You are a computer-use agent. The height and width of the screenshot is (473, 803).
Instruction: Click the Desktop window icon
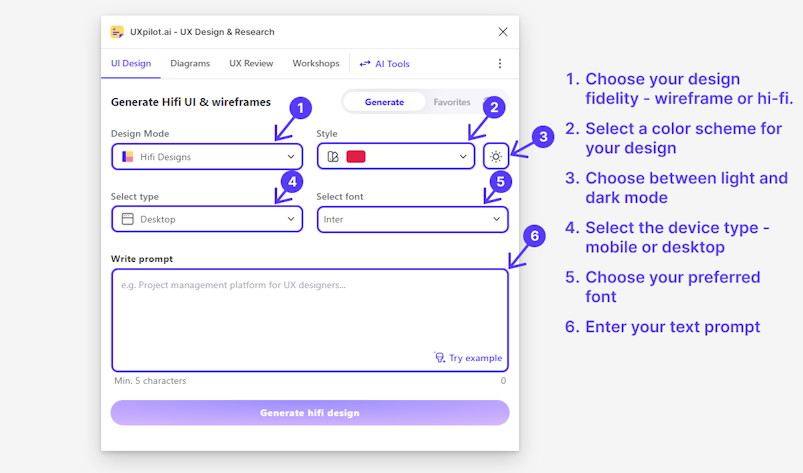tap(128, 219)
